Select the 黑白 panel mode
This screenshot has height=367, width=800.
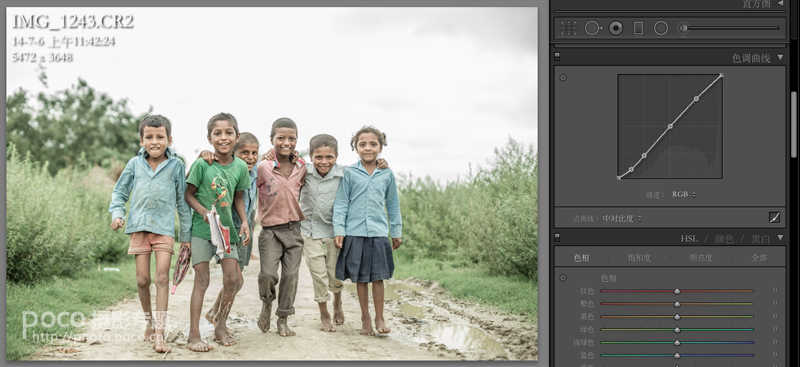click(760, 238)
